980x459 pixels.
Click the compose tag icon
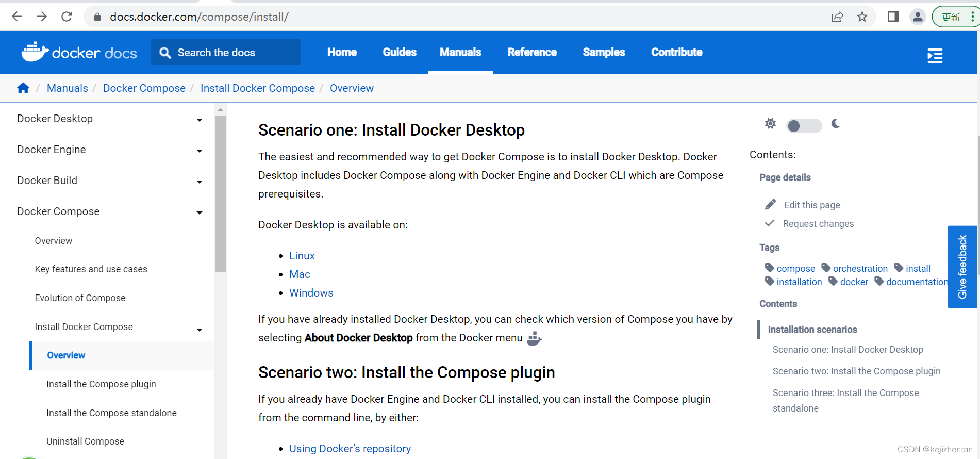pos(769,268)
